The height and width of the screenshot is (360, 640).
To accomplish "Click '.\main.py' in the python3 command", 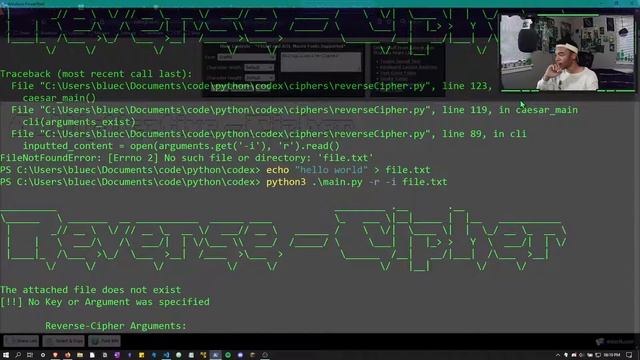I will tap(337, 182).
